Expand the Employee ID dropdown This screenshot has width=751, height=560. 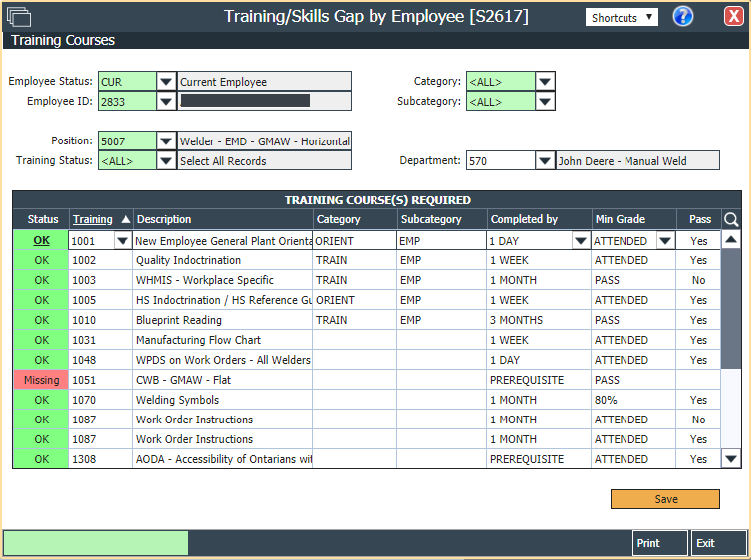click(x=166, y=101)
